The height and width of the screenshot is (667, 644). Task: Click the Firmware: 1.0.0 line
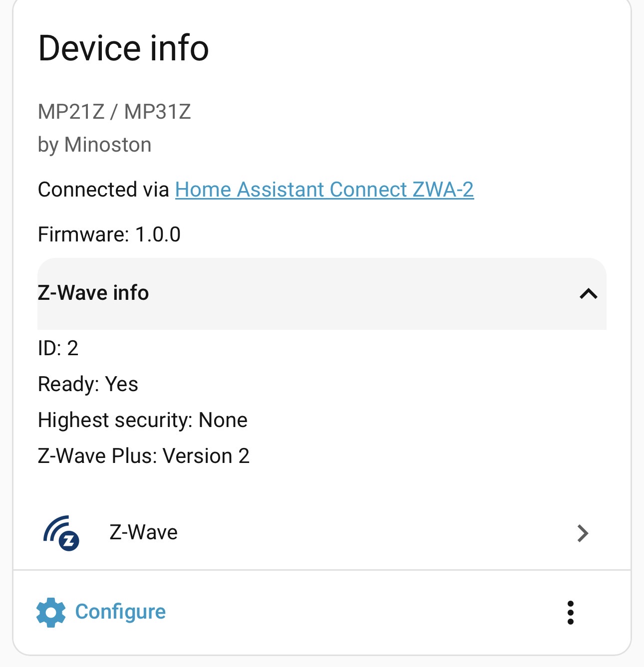[x=109, y=234]
